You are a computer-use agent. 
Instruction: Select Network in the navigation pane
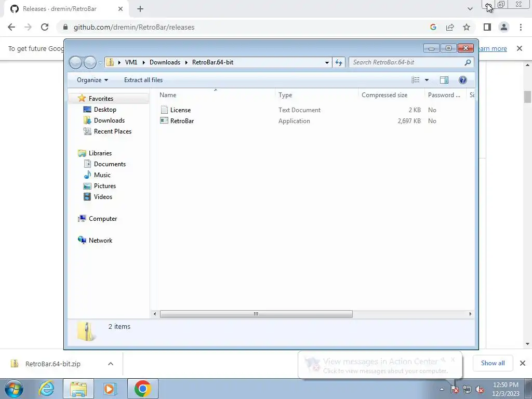point(100,241)
